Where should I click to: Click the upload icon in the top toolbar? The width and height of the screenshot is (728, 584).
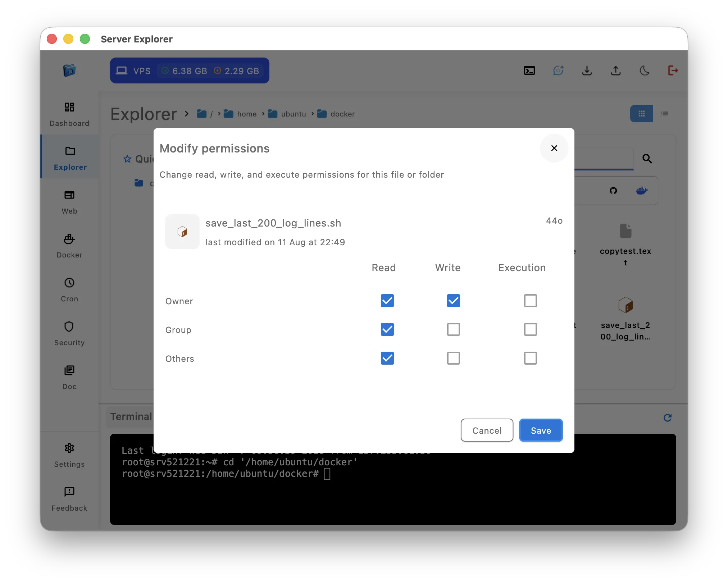pyautogui.click(x=615, y=71)
